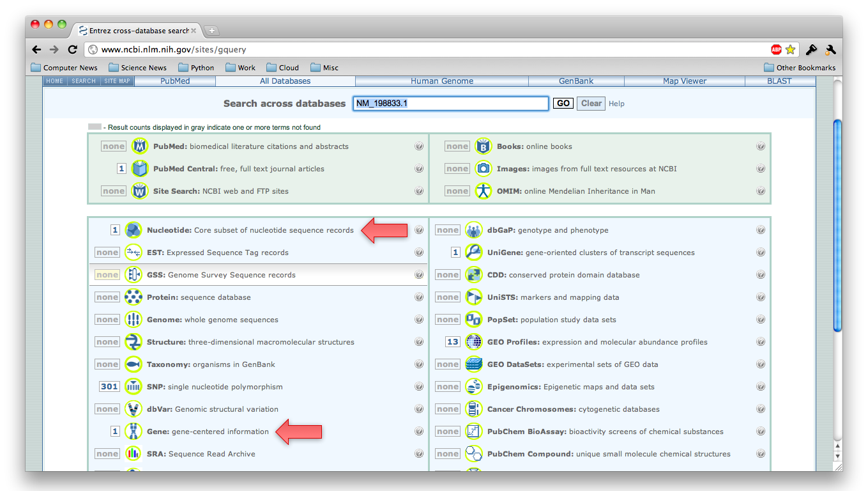Open the SEARCH navigation link
The height and width of the screenshot is (491, 868).
click(x=84, y=81)
